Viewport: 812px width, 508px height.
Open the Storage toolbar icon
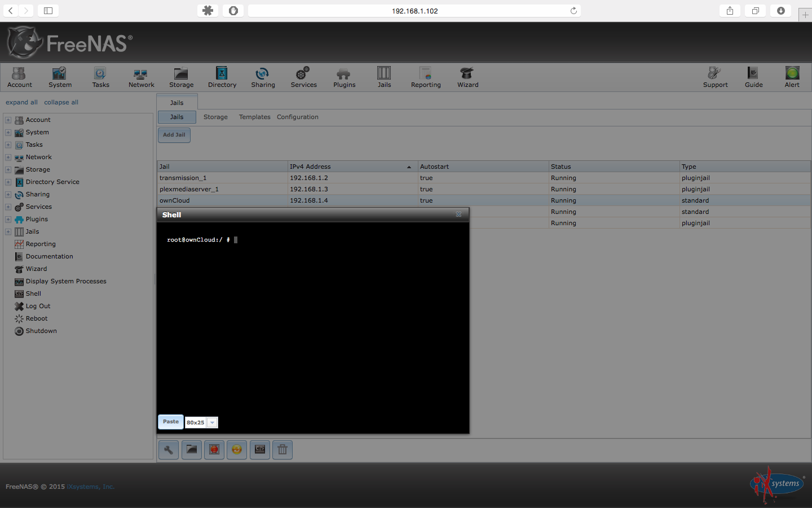181,77
